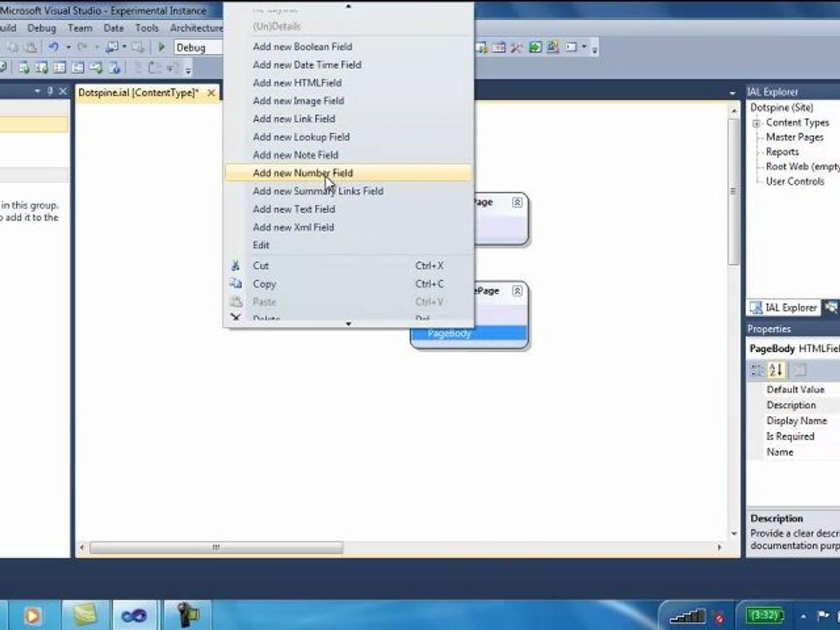840x630 pixels.
Task: Open the Data menu
Action: coord(114,28)
